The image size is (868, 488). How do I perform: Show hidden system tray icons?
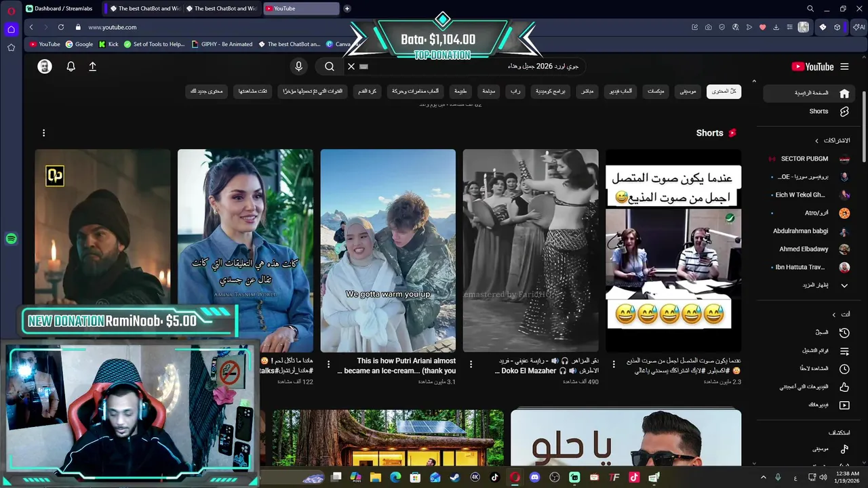(763, 477)
